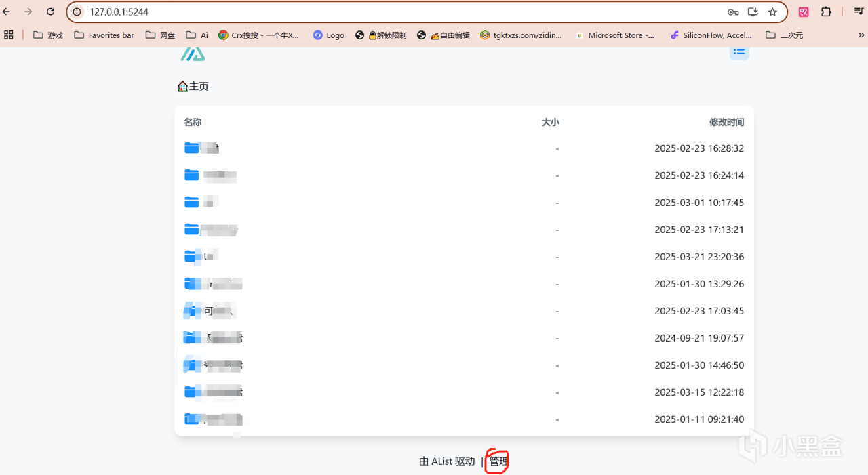868x475 pixels.
Task: Expand the bookmarks overflow chevron
Action: [x=861, y=35]
